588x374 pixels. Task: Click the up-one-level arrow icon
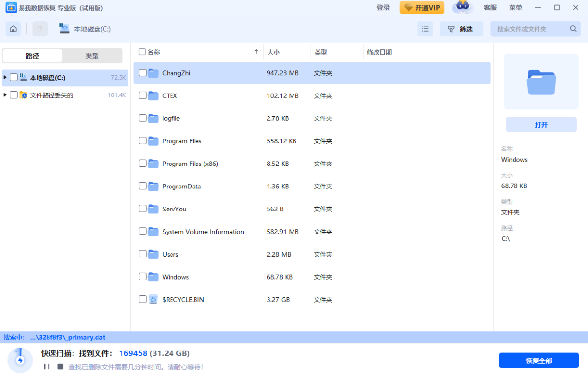(40, 29)
